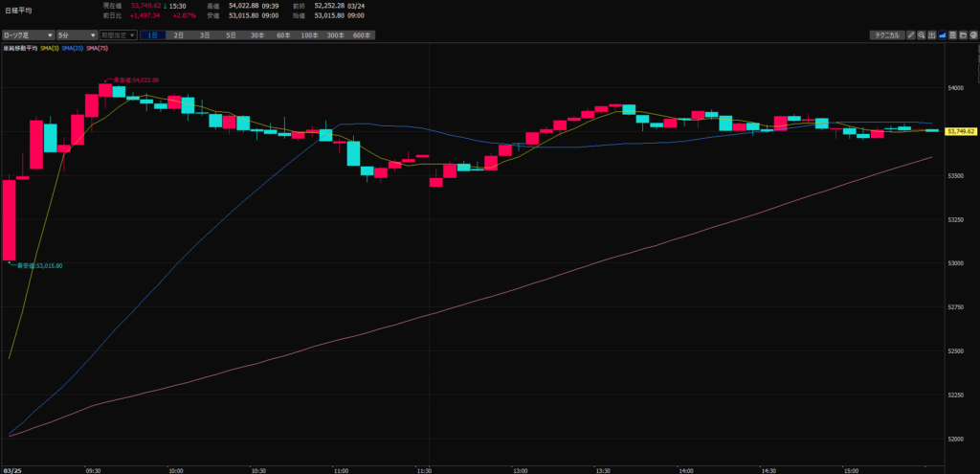
Task: Select the 100本 bar count tab
Action: click(309, 35)
